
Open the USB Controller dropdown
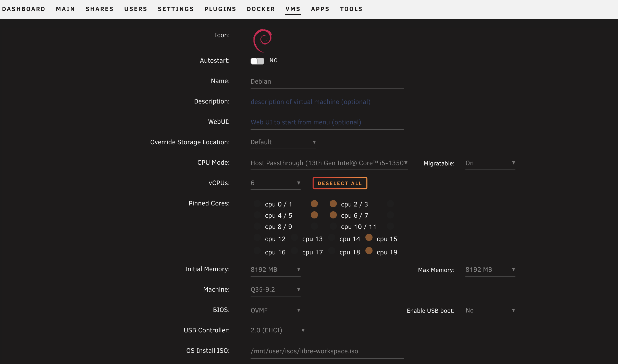[x=277, y=330]
